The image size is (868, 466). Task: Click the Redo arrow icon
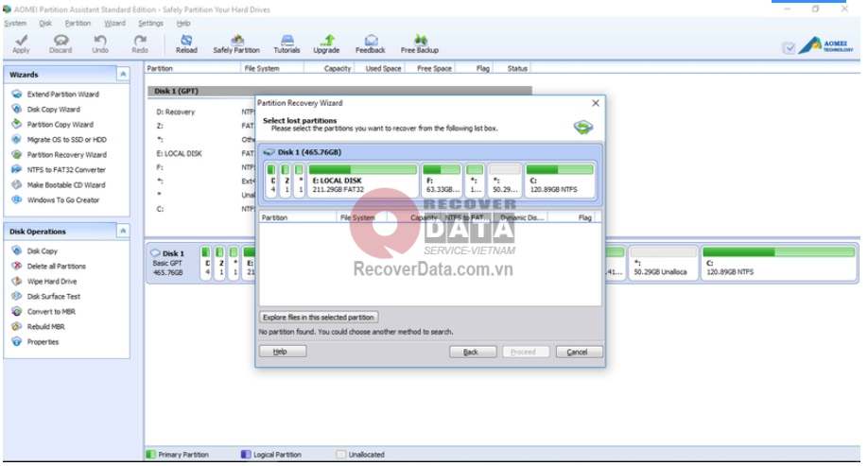point(140,40)
